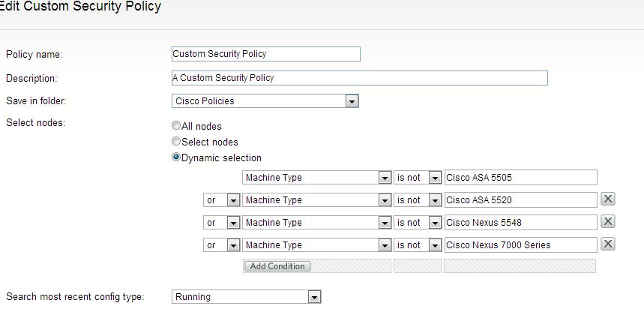Remove the Cisco Nexus 7000 Series condition
The image size is (644, 312).
609,244
